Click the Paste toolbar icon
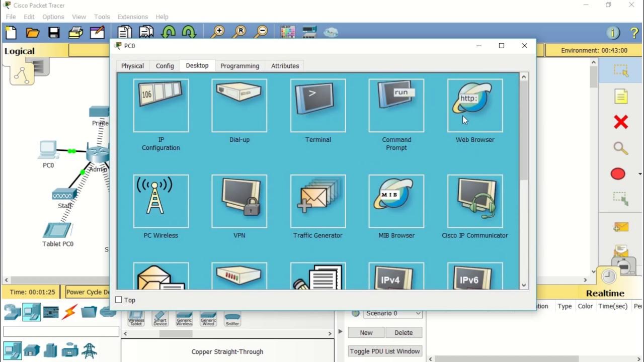Screen dimensions: 644x362 [146, 33]
